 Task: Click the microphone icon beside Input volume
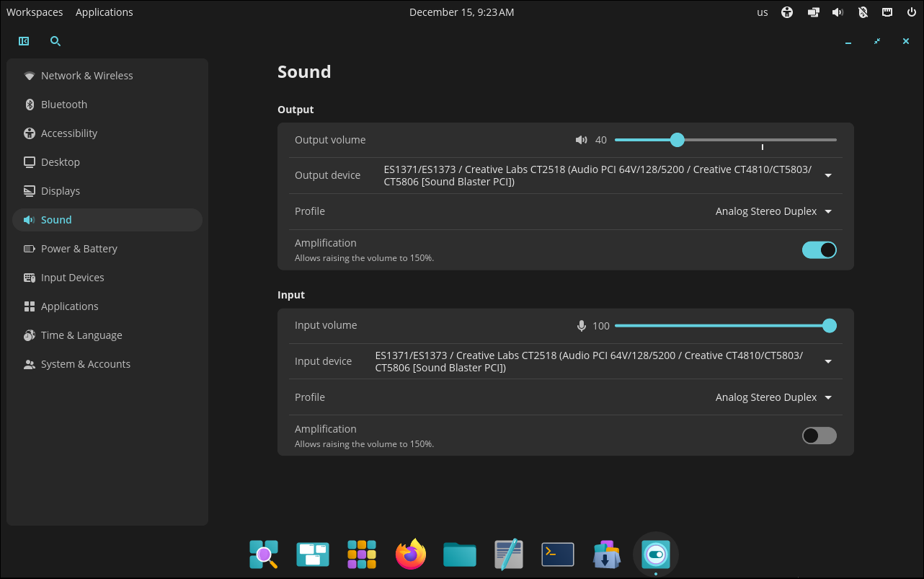pos(582,325)
